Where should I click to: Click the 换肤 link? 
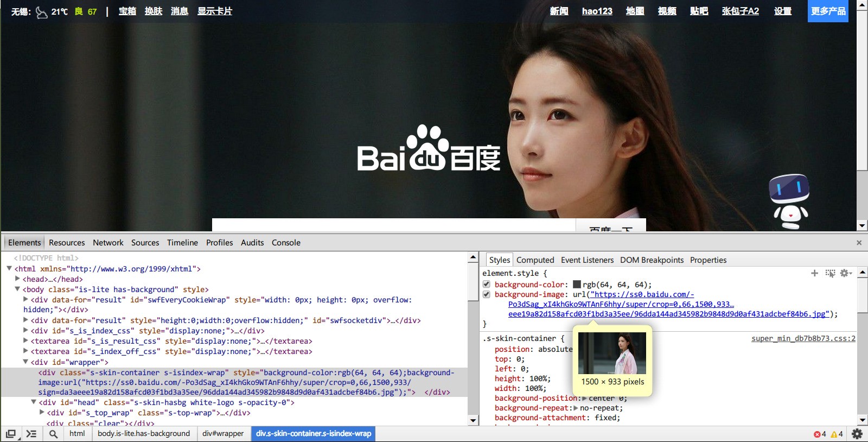(x=154, y=11)
